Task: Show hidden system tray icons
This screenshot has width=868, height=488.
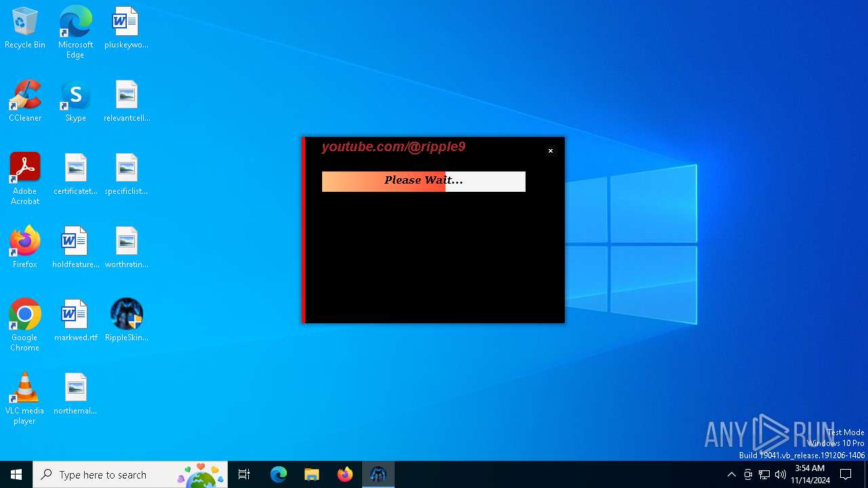Action: [x=731, y=474]
